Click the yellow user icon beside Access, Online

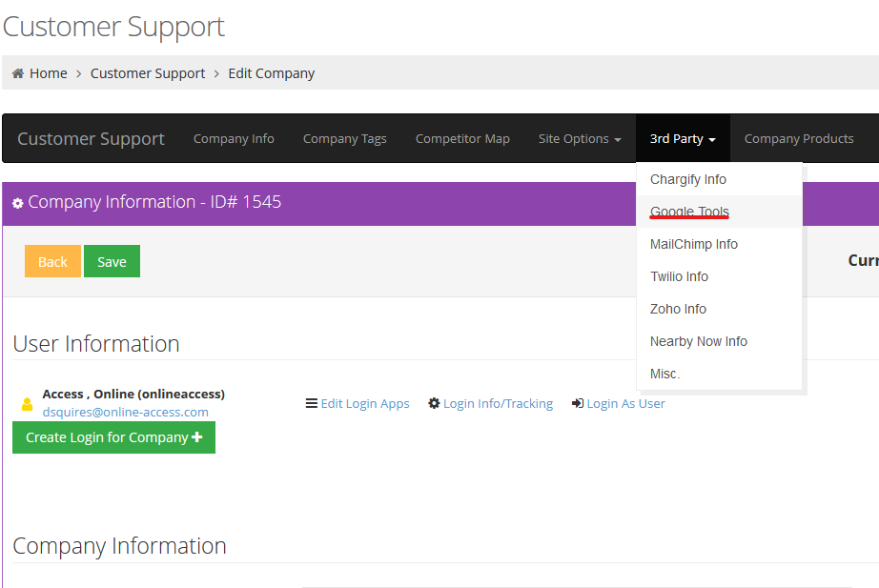coord(27,404)
